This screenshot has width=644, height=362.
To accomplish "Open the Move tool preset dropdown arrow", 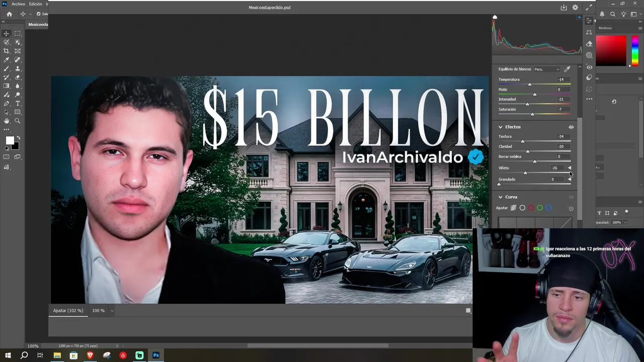I will 30,14.
